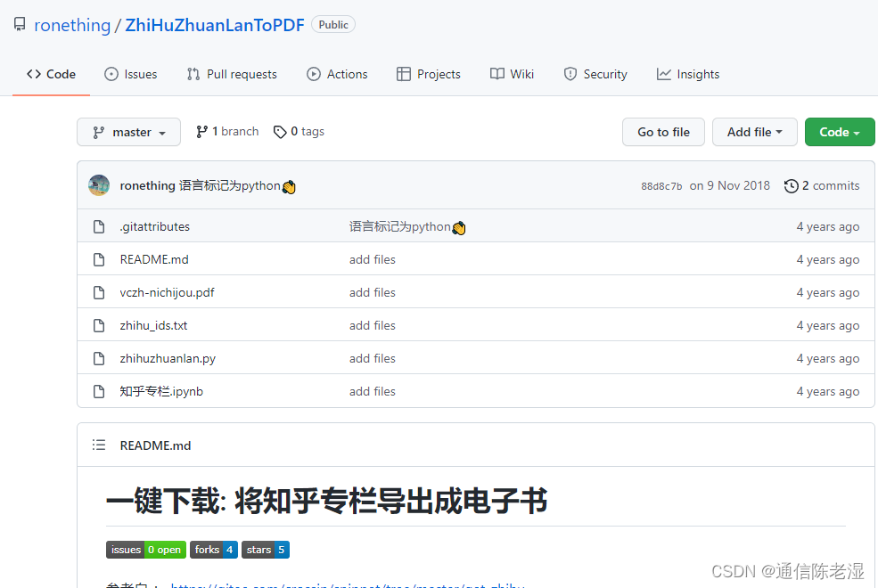Click the Pull requests icon

(193, 74)
